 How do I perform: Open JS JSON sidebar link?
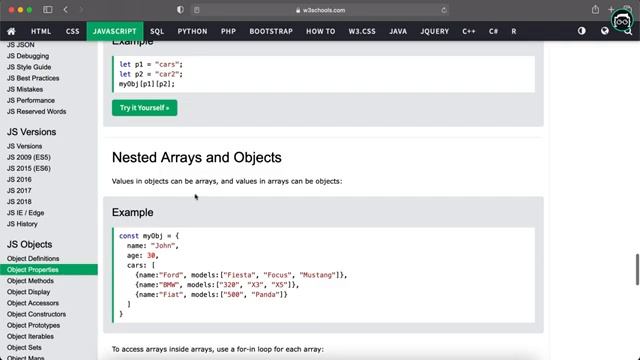pos(20,45)
